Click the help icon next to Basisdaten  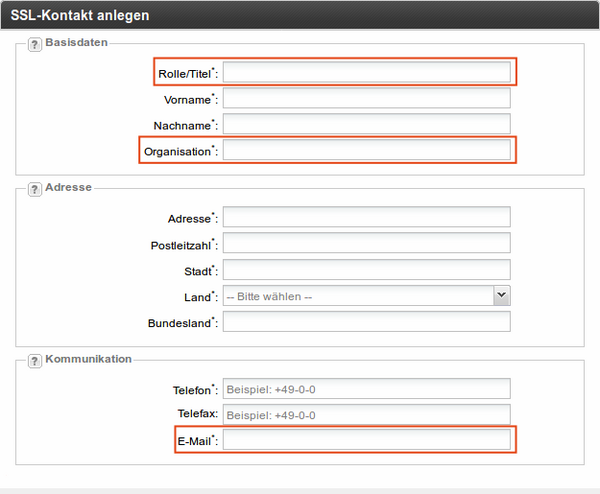pyautogui.click(x=34, y=45)
